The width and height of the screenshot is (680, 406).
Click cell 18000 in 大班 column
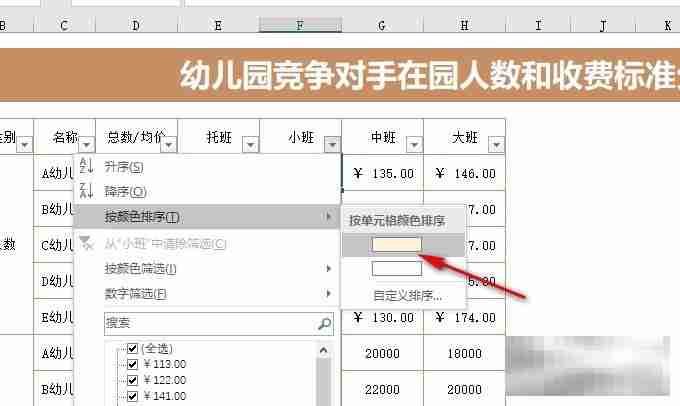[x=464, y=354]
